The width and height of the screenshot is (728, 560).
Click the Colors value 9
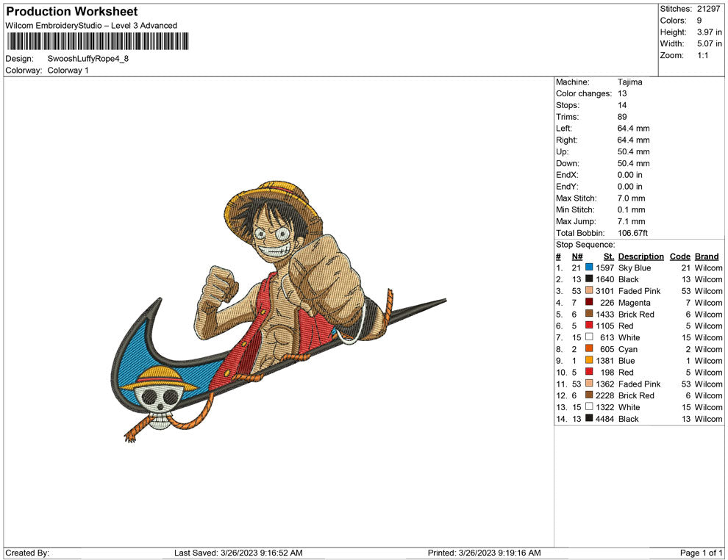[x=699, y=21]
